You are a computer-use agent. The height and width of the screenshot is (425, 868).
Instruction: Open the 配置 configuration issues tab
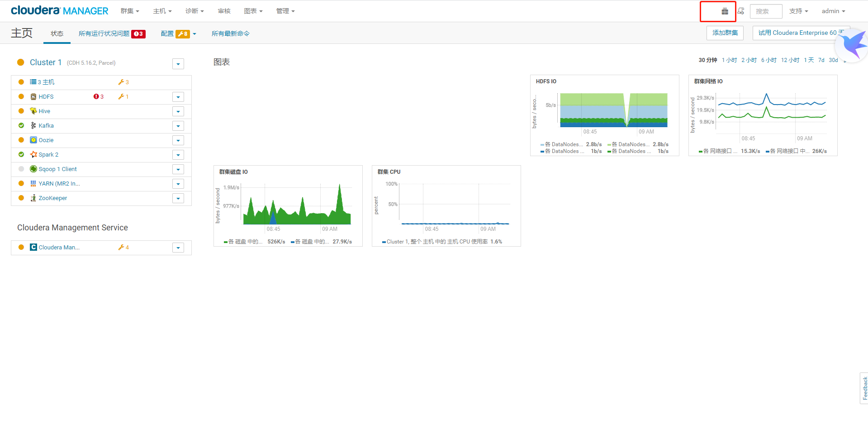(x=179, y=33)
